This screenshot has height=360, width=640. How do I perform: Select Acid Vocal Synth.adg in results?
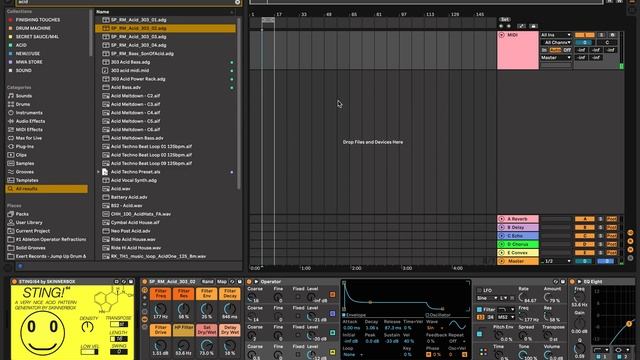[x=133, y=180]
